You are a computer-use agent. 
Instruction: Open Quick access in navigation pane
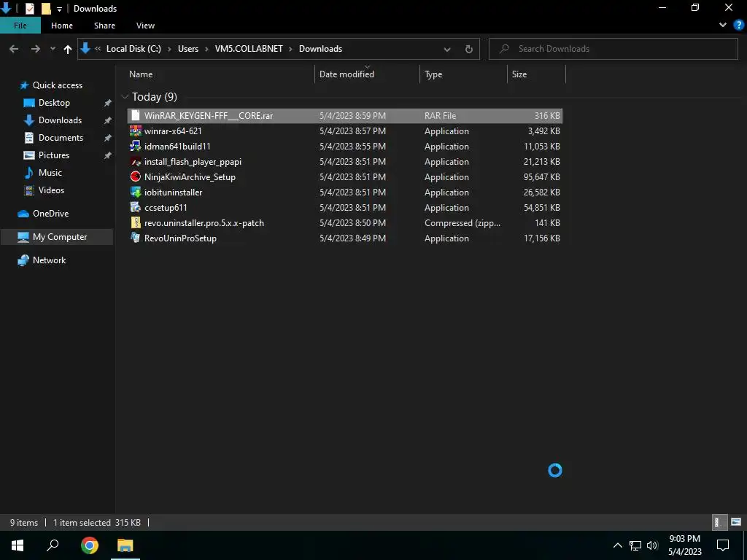coord(57,85)
